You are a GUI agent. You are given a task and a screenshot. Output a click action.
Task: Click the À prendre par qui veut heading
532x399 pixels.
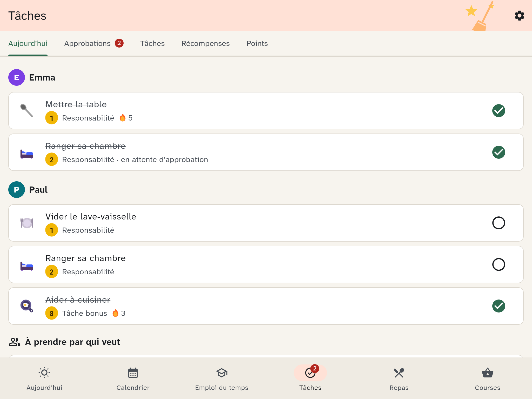tap(72, 342)
